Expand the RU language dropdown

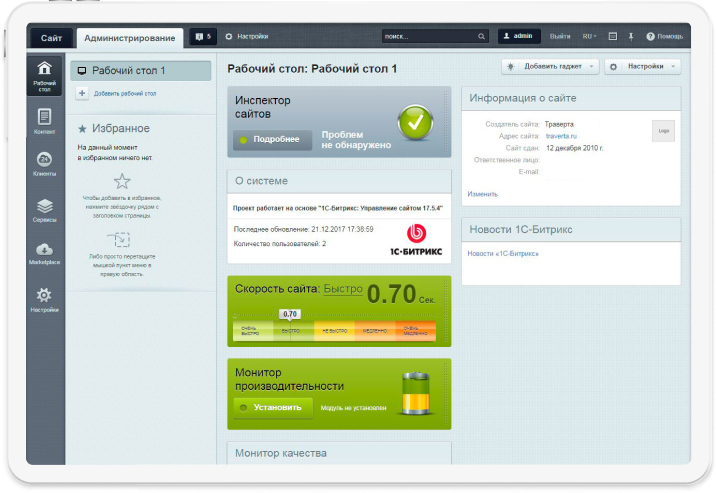click(589, 37)
